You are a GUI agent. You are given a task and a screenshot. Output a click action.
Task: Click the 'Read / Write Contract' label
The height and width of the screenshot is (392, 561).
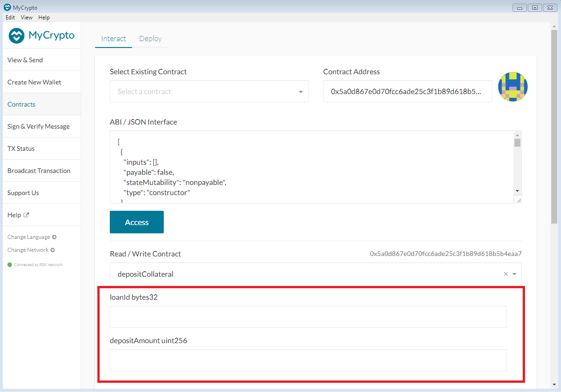click(x=145, y=254)
